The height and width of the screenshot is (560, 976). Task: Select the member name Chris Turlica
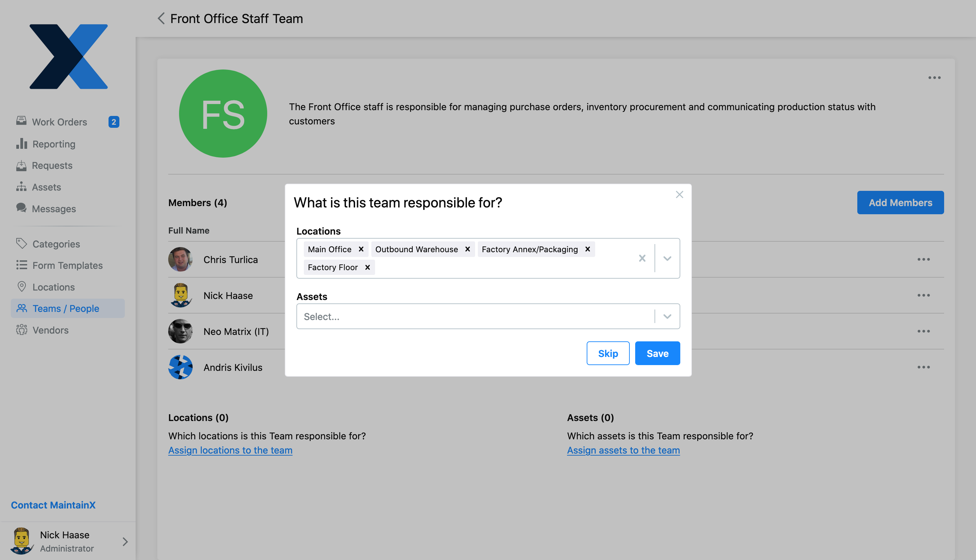pos(231,260)
